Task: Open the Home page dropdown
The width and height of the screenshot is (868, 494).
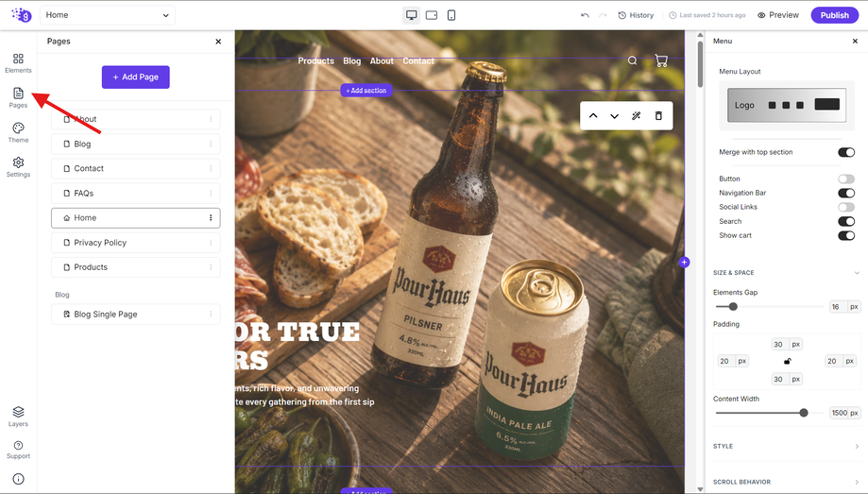Action: pyautogui.click(x=108, y=15)
